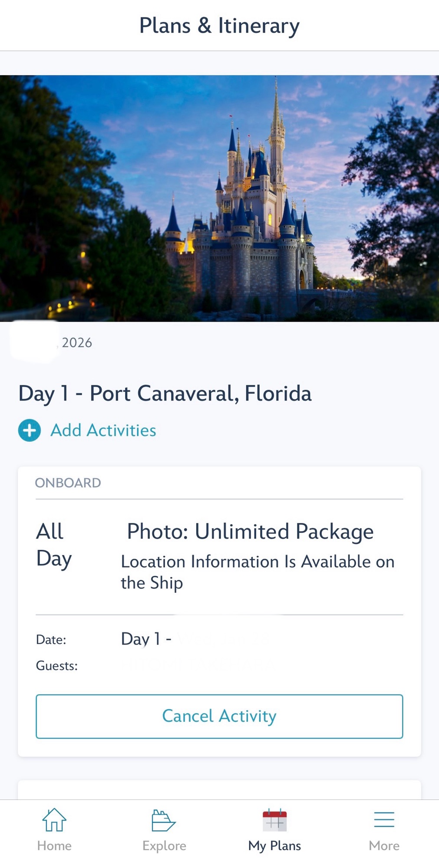Tap the Plans & Itinerary page title
This screenshot has height=868, width=439.
point(219,26)
